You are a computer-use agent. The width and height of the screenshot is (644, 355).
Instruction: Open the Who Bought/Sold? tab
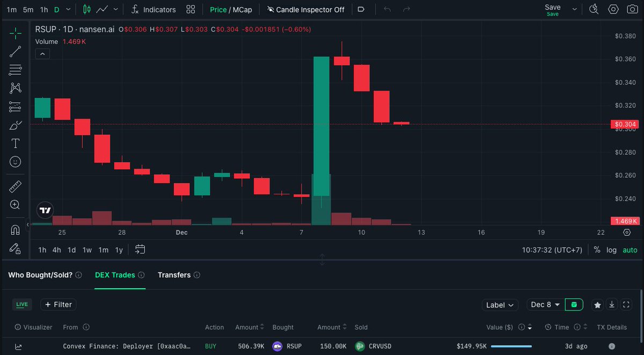41,274
